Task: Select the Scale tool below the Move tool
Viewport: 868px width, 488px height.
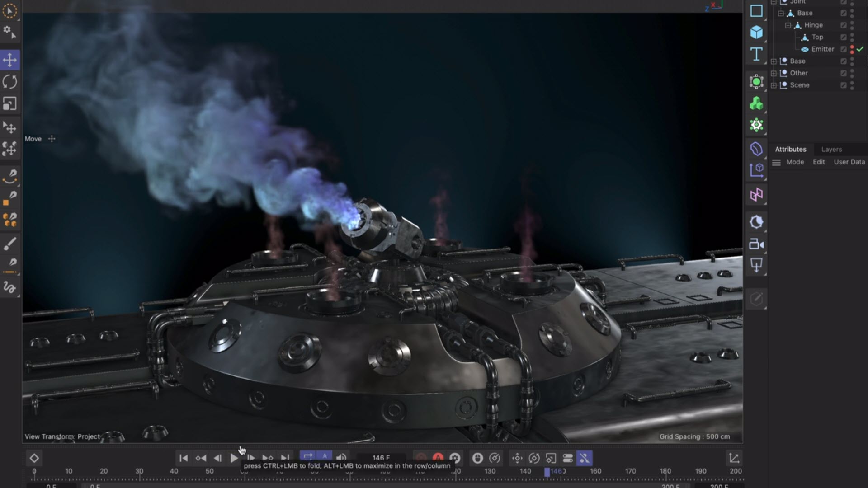Action: coord(10,104)
